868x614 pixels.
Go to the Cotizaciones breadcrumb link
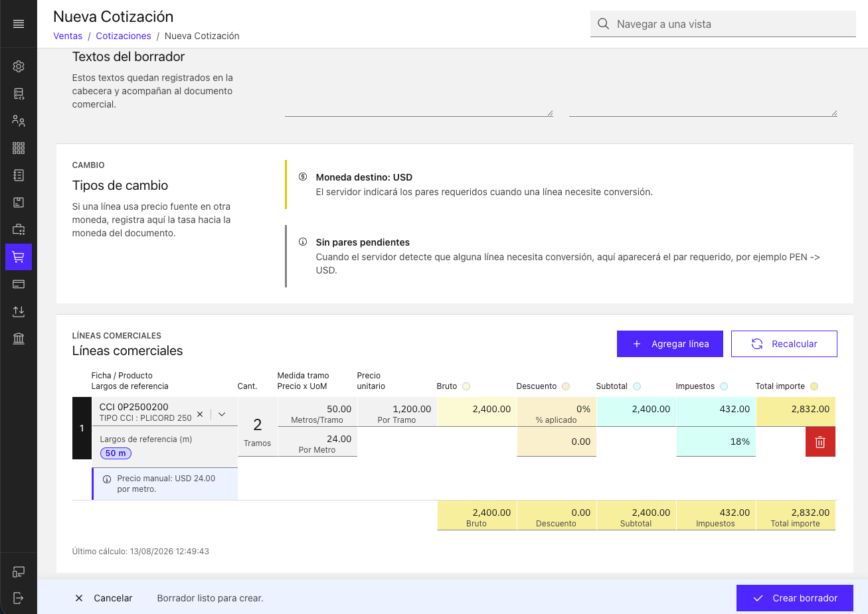pos(124,36)
